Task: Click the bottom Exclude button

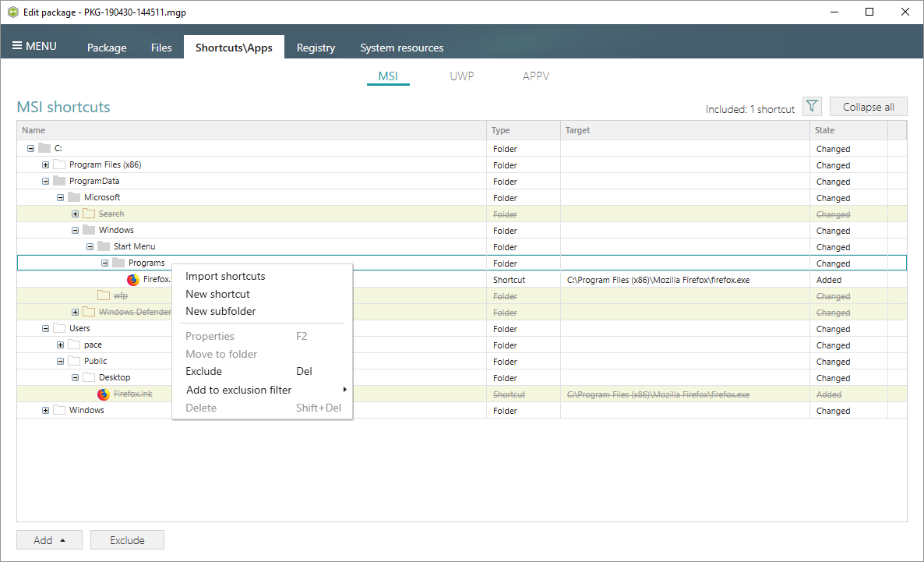Action: tap(127, 539)
